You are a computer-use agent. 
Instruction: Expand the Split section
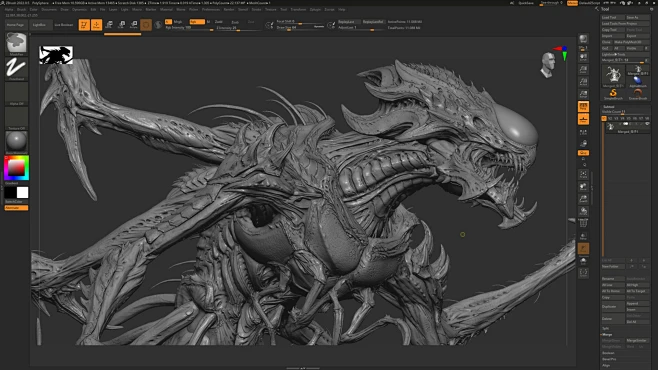coord(606,328)
